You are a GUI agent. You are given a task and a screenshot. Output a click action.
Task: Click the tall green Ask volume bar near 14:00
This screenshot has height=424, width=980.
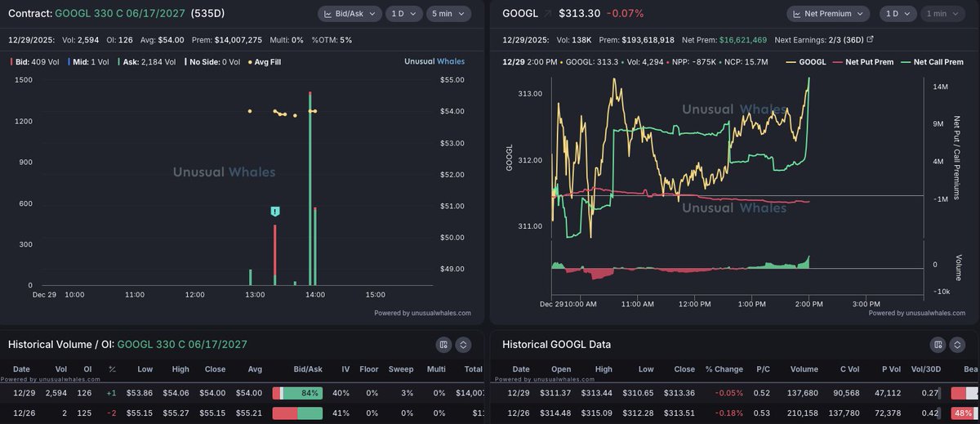[x=310, y=189]
